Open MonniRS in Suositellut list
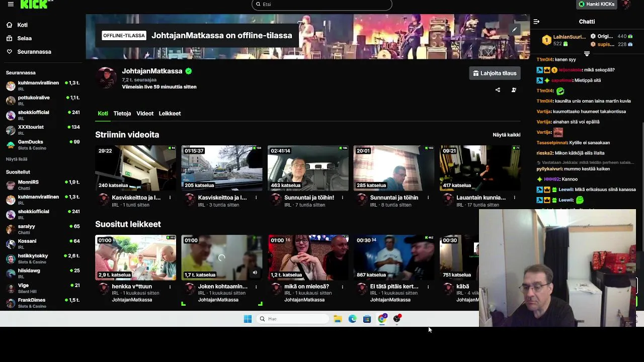Viewport: 644px width, 362px height. [x=43, y=185]
